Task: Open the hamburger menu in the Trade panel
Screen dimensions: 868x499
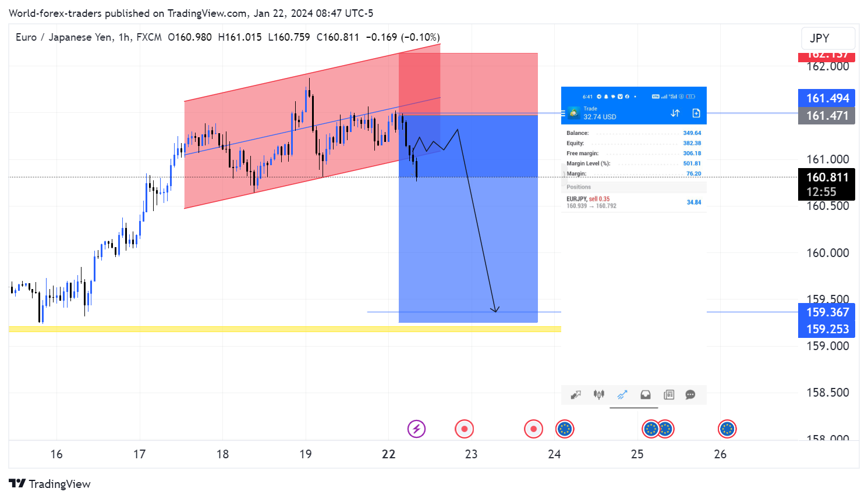Action: pos(564,113)
